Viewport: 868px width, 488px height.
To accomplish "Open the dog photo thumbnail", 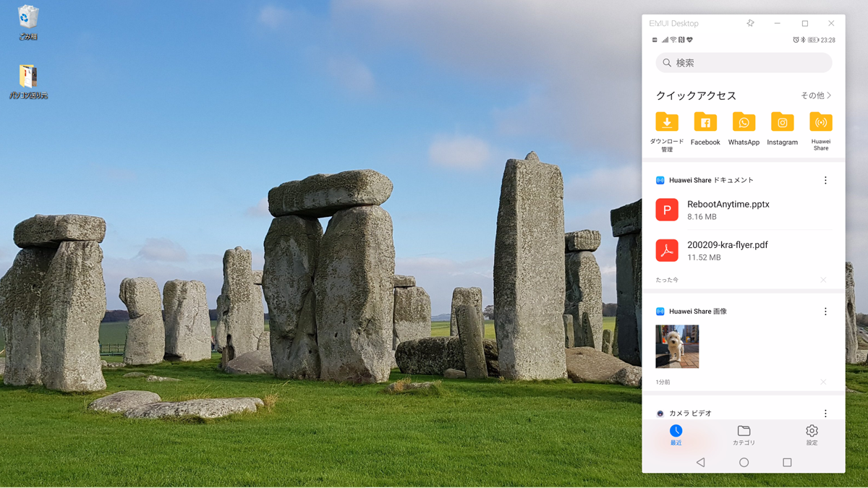I will (677, 347).
